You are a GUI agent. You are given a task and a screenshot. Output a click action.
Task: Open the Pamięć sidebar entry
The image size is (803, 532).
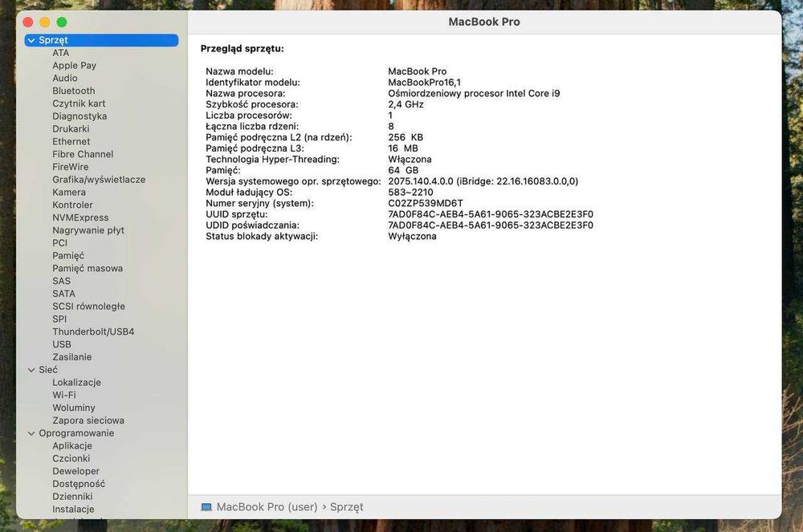[68, 256]
